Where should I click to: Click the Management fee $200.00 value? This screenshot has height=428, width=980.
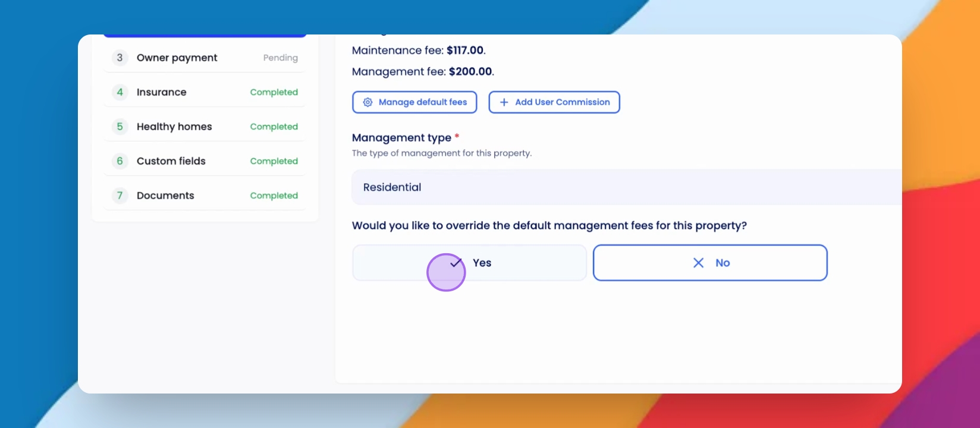click(x=470, y=71)
